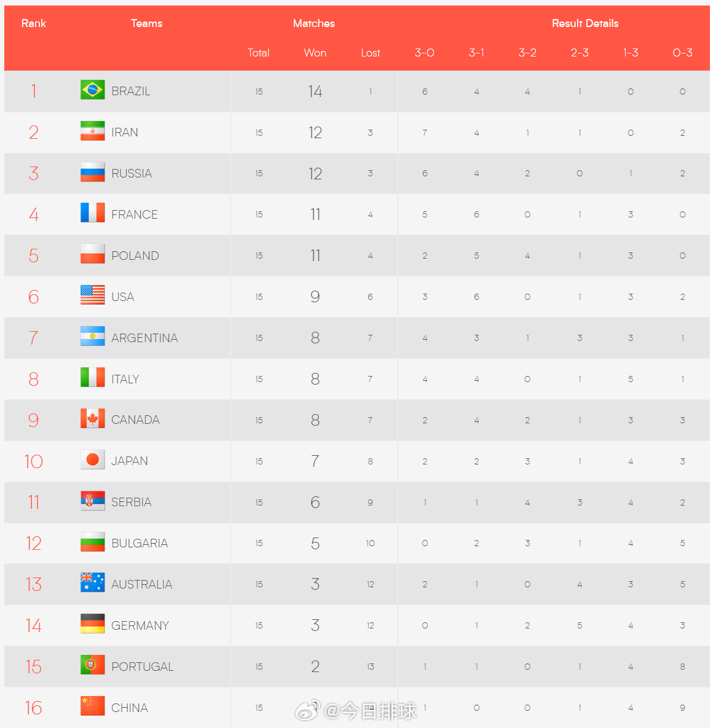Click the Lost column header
713x728 pixels.
pyautogui.click(x=370, y=53)
